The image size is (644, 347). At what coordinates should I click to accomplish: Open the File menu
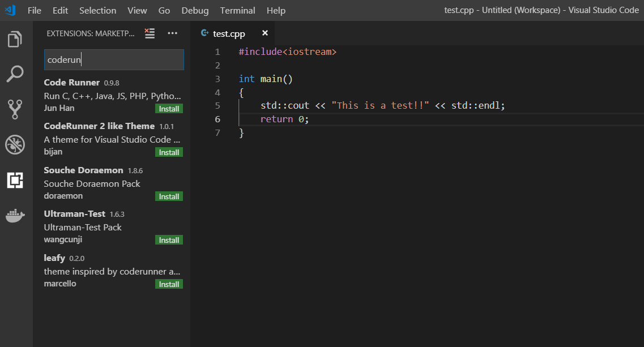pyautogui.click(x=35, y=10)
